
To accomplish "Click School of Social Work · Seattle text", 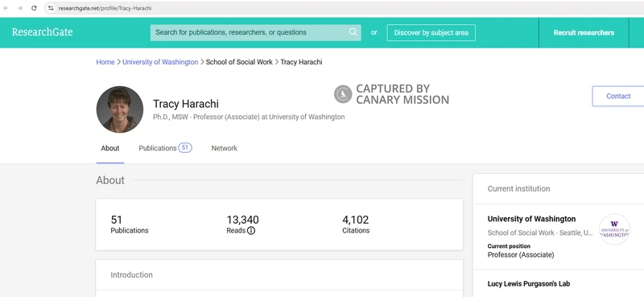I will pyautogui.click(x=540, y=233).
